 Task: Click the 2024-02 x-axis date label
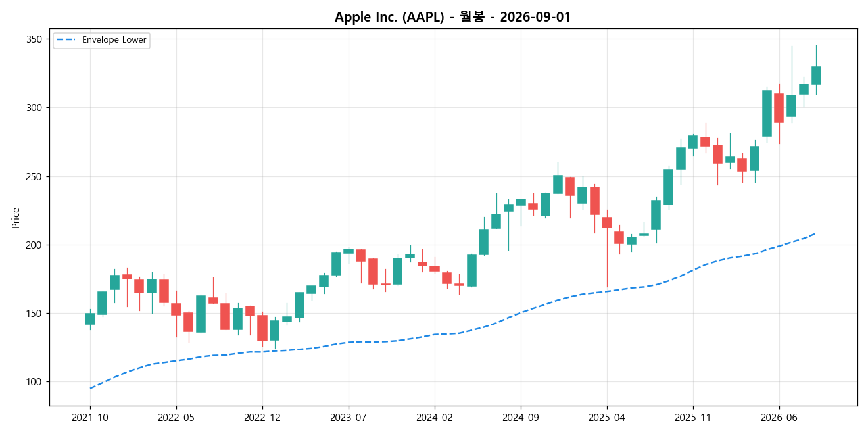tap(435, 417)
